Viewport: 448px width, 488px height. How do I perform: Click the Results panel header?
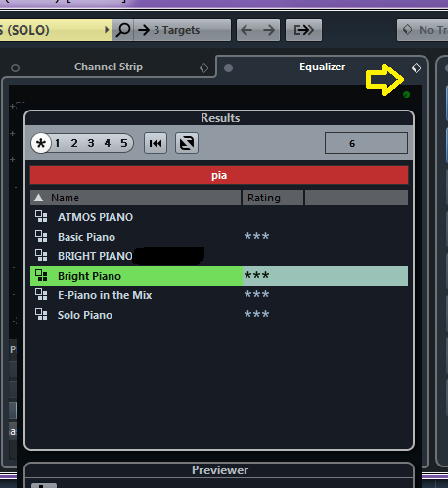pyautogui.click(x=219, y=118)
